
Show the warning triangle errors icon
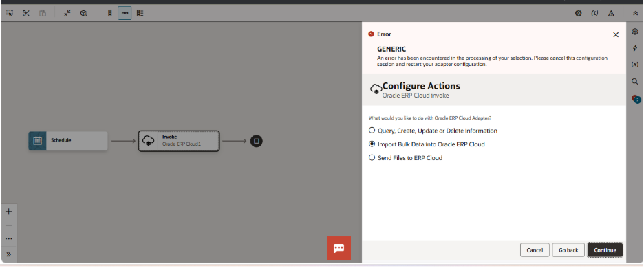pos(611,13)
